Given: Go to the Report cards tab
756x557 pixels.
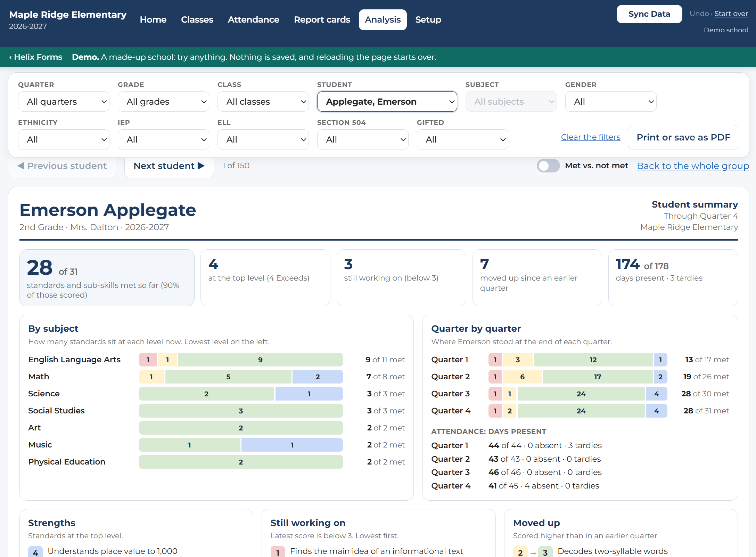Looking at the screenshot, I should pyautogui.click(x=322, y=20).
